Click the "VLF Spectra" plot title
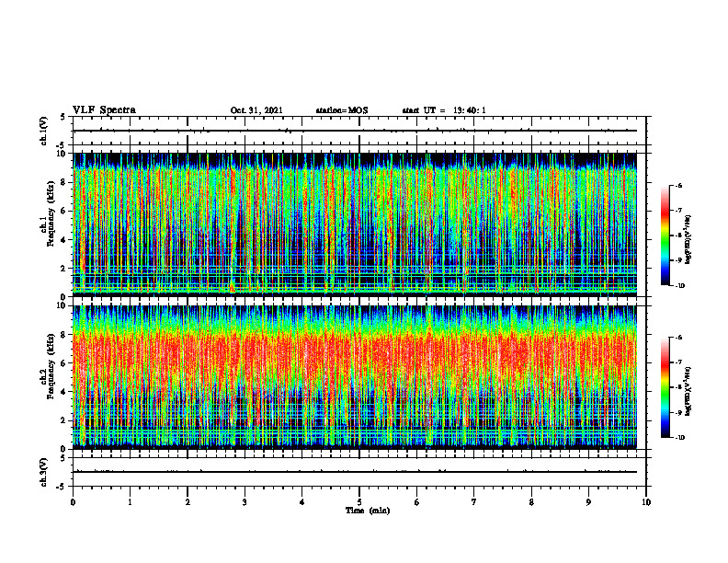 tap(104, 109)
